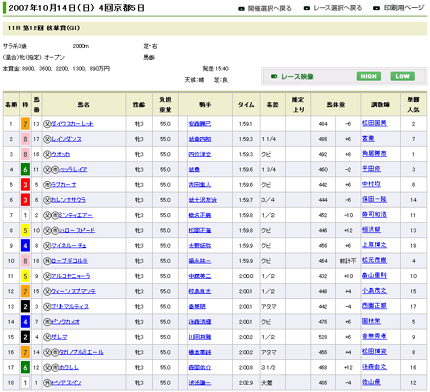
Task: Open 11th-place horse アルコセニョーラ link
Action: [70, 276]
